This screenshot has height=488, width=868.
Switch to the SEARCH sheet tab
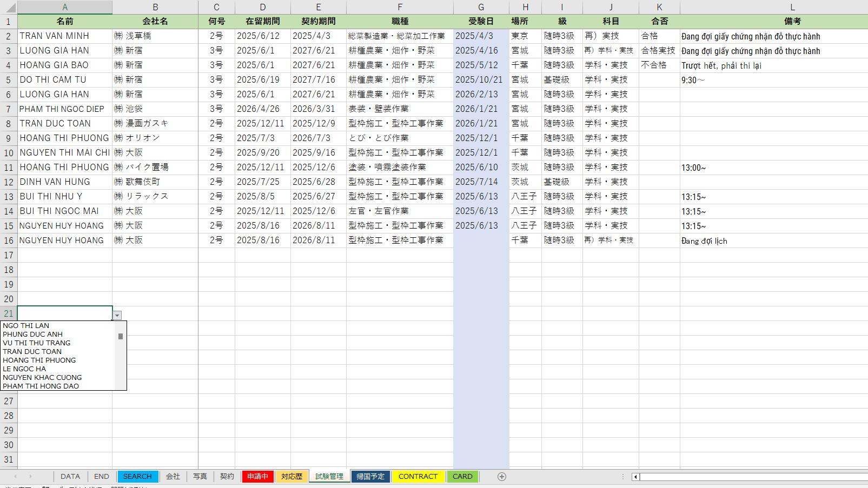(137, 477)
